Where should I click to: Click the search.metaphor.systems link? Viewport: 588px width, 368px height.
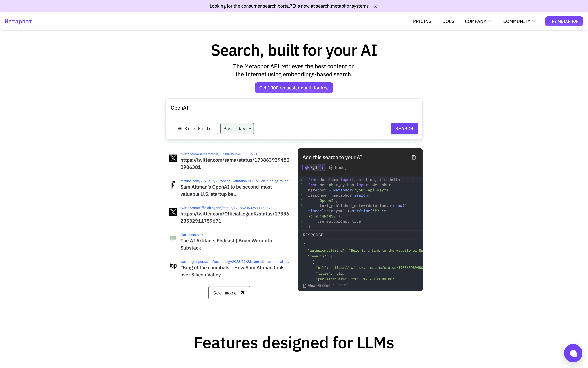point(342,6)
